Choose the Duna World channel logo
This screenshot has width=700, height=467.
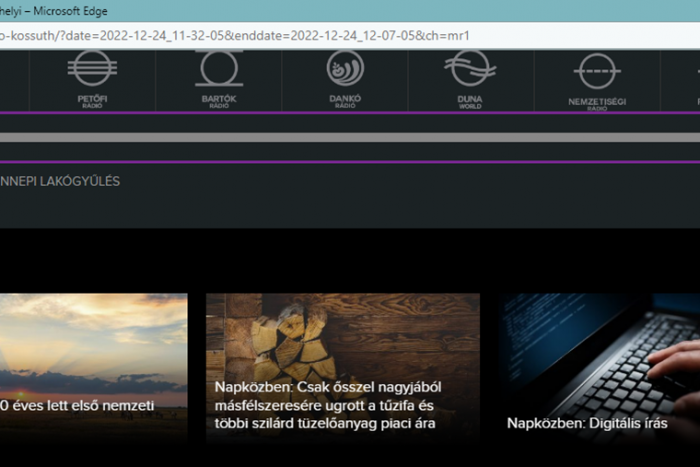tap(470, 79)
